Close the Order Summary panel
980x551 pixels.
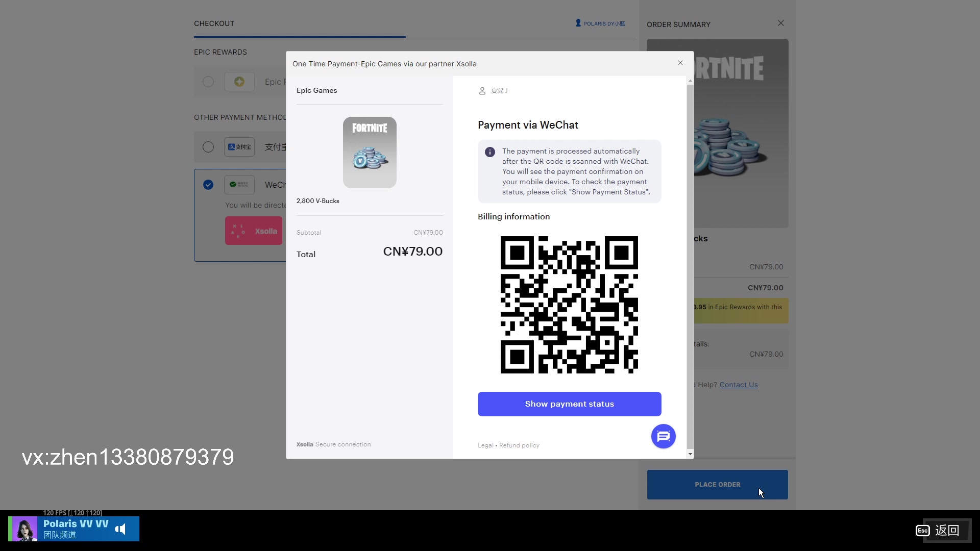click(780, 23)
